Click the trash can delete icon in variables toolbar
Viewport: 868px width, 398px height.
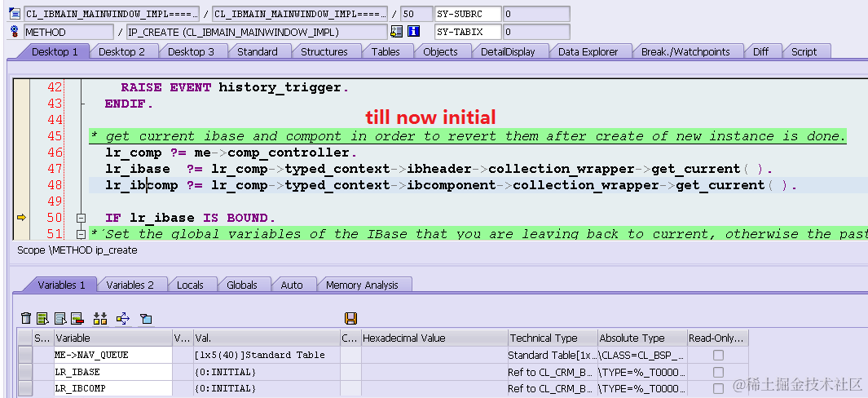point(26,318)
